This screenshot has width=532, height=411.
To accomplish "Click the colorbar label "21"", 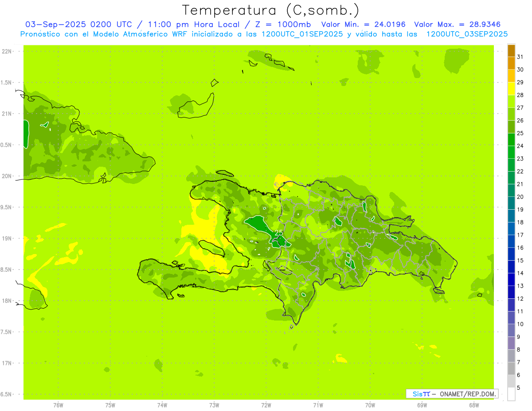I will (520, 184).
